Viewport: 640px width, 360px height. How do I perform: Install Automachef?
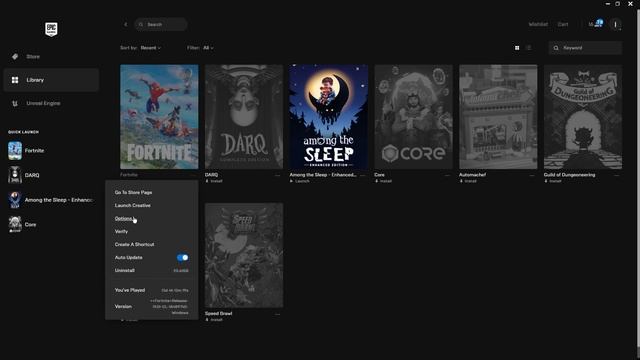point(468,181)
